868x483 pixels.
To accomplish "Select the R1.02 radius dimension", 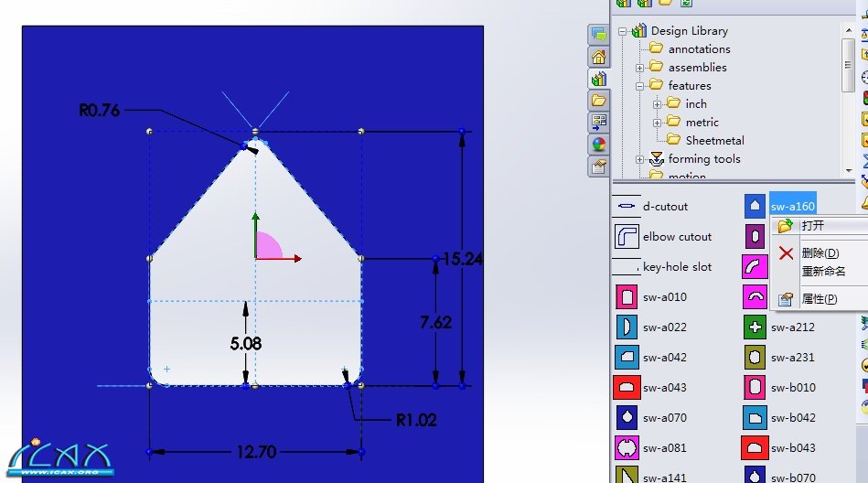I will click(416, 421).
